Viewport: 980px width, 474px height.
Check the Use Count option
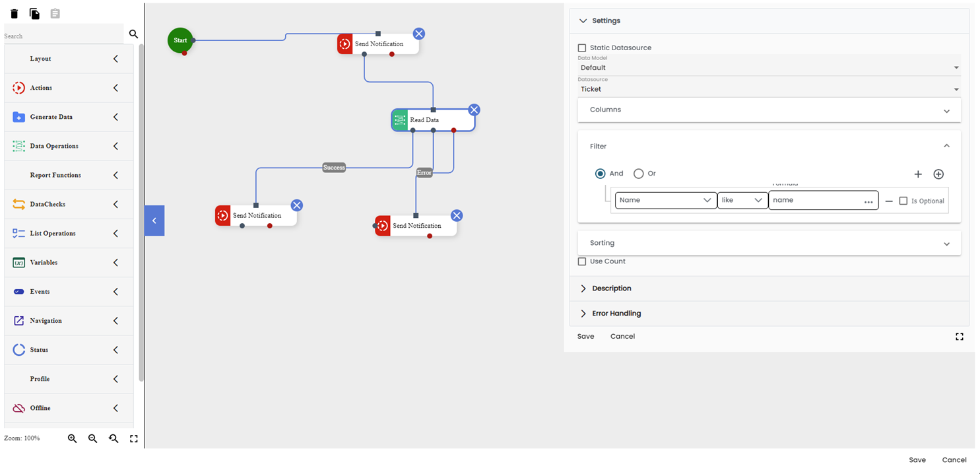point(581,261)
